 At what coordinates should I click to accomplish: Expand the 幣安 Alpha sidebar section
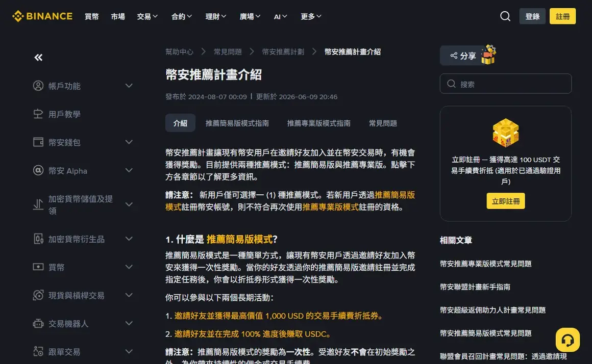[129, 170]
